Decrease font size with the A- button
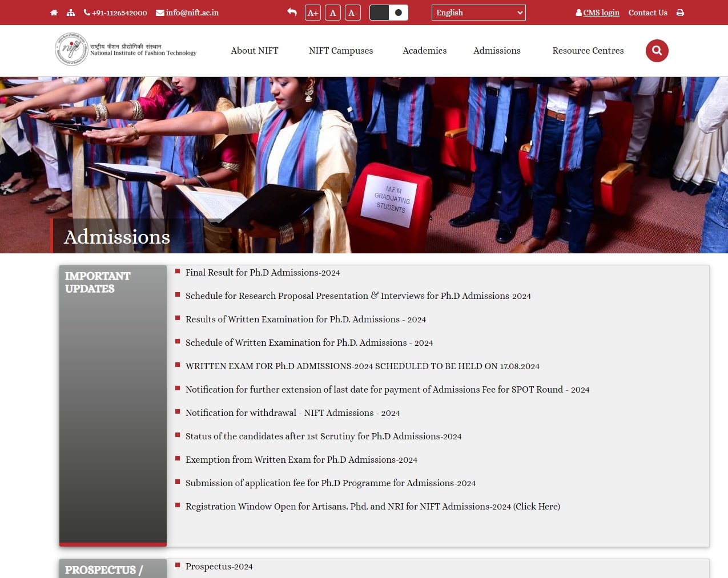 click(x=352, y=12)
